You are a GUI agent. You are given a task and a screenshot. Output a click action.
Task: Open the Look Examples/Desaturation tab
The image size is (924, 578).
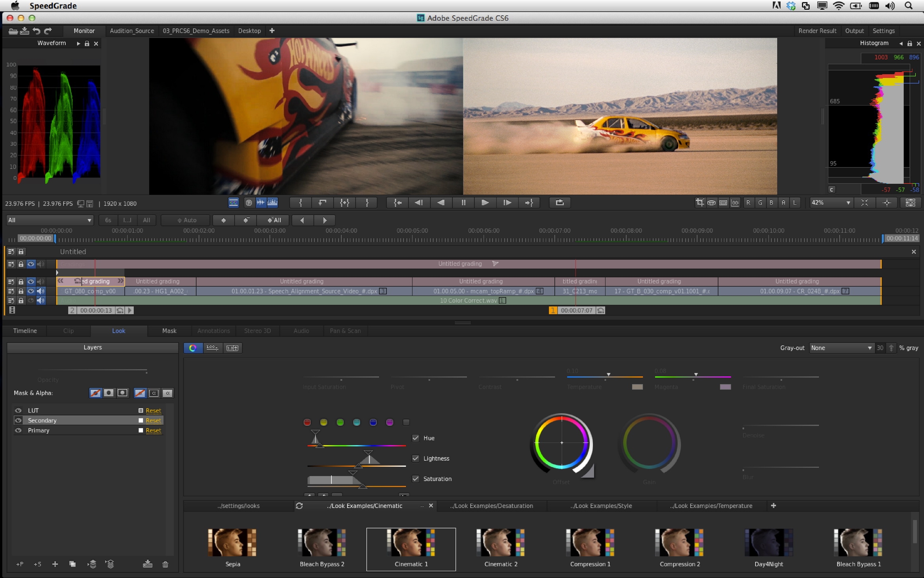pyautogui.click(x=491, y=506)
